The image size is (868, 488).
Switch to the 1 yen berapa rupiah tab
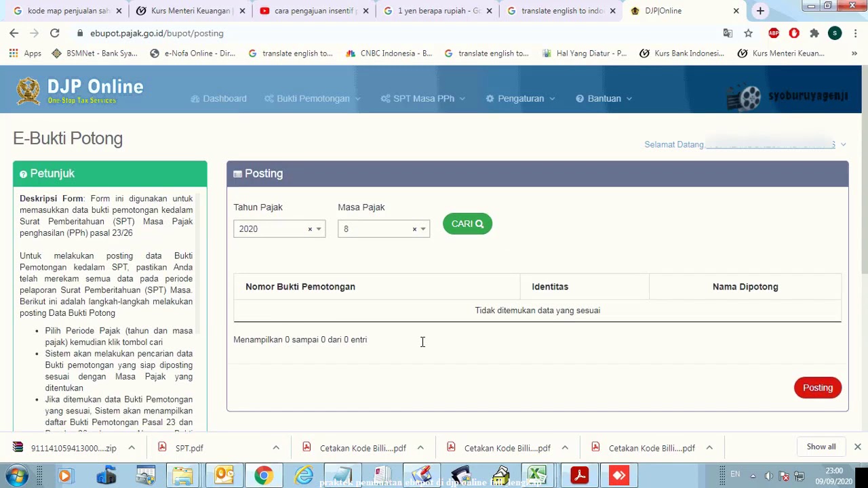438,11
